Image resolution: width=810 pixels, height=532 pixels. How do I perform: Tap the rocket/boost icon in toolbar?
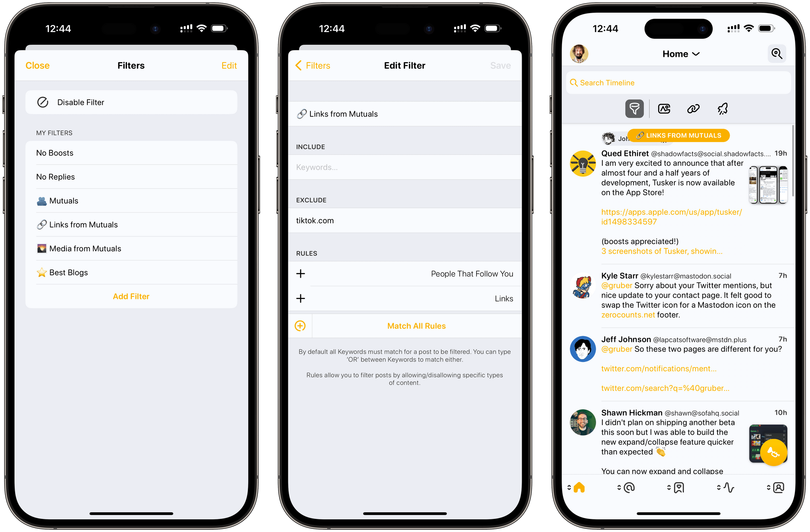pos(723,109)
